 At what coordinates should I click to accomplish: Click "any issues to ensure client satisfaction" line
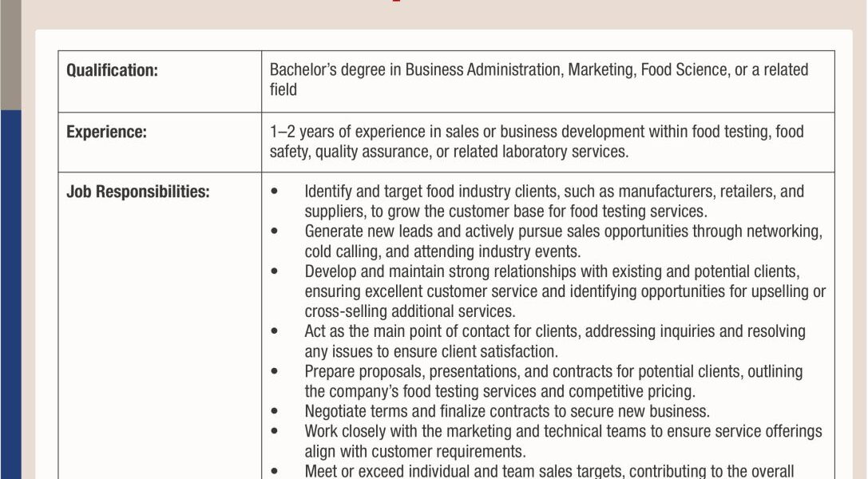pyautogui.click(x=430, y=351)
